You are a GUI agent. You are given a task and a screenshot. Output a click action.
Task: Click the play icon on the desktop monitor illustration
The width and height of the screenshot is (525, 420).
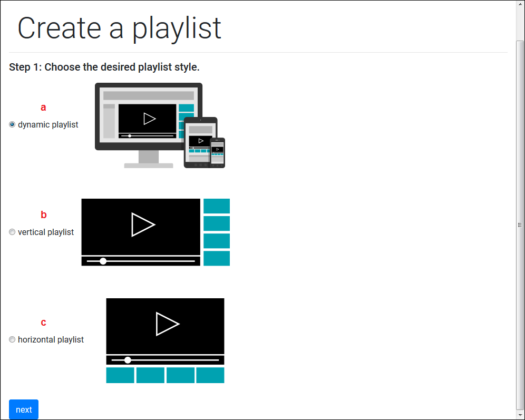tap(149, 118)
